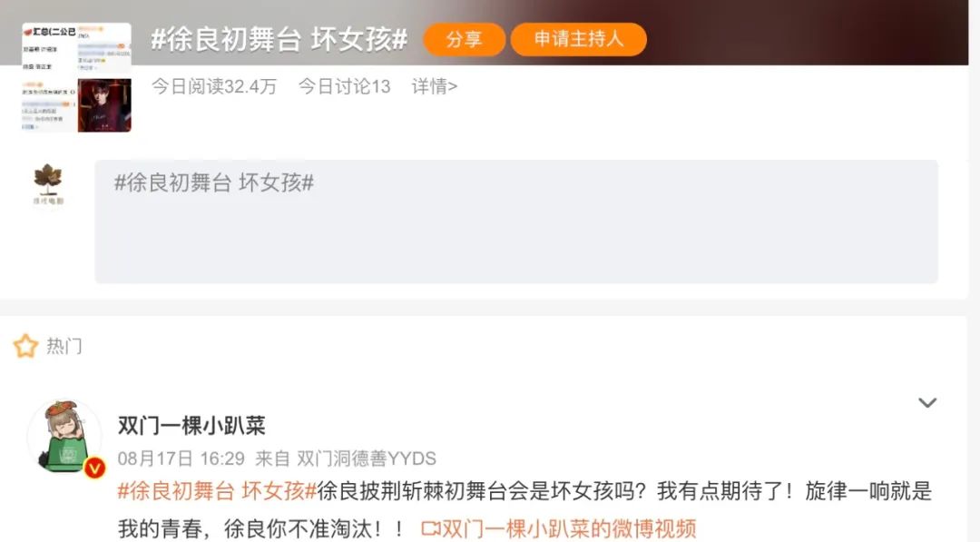Click the 08月17日 16:29 timestamp
Viewport: 980px width, 542px height.
coord(181,458)
